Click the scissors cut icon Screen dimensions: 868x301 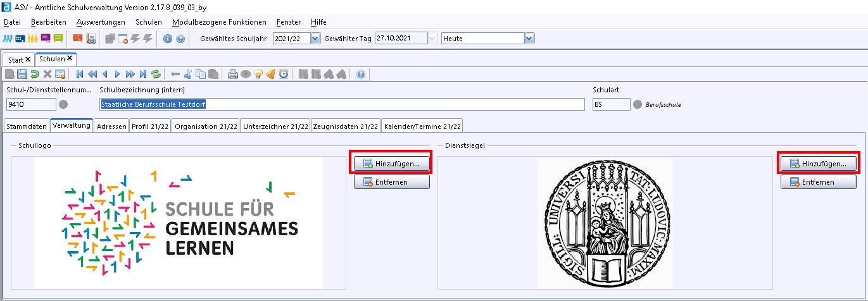click(x=188, y=74)
